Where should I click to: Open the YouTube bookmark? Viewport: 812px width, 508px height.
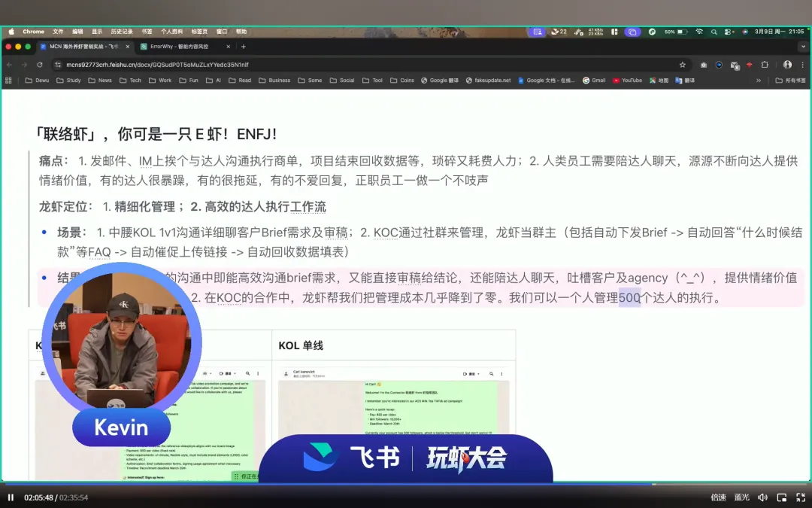[627, 81]
